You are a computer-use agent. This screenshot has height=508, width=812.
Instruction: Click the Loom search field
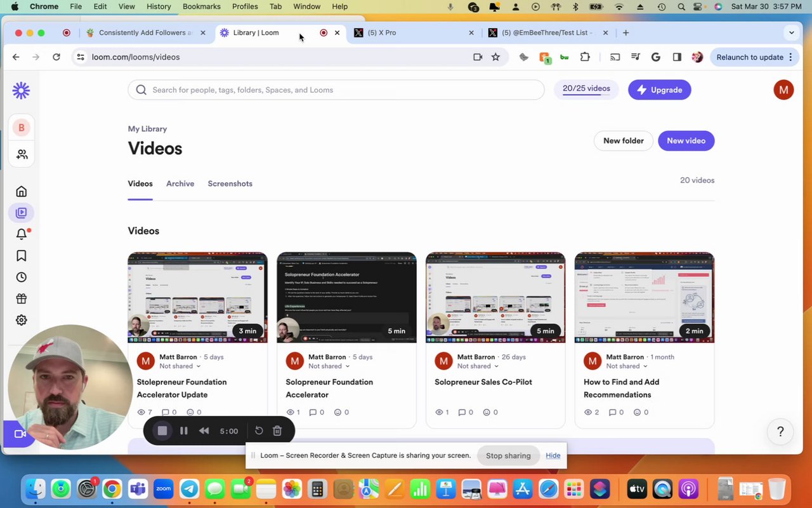click(336, 90)
